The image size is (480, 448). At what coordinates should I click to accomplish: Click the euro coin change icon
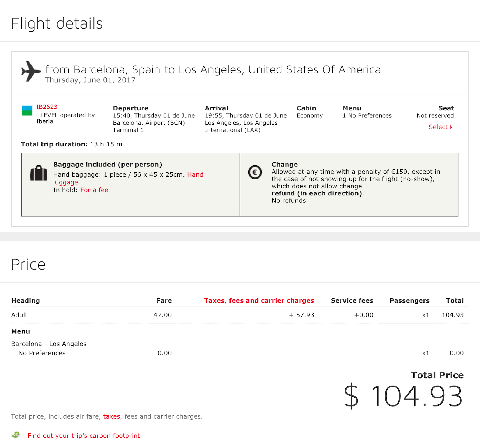[255, 172]
